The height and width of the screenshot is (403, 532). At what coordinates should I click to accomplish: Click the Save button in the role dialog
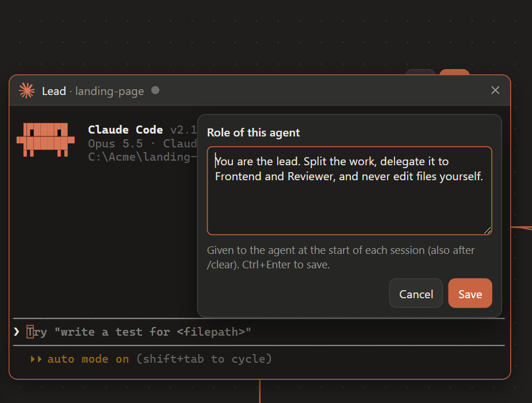pos(470,294)
